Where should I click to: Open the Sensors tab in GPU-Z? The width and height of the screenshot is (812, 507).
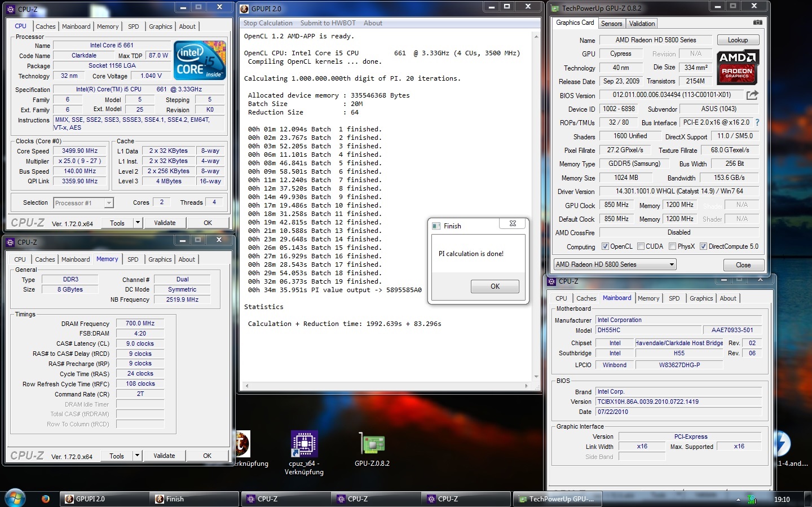point(611,24)
